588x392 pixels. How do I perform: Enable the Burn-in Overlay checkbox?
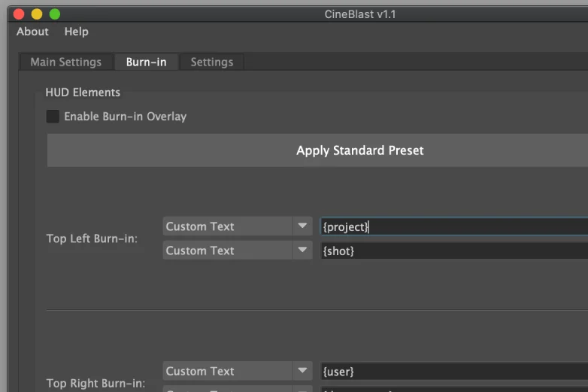53,117
